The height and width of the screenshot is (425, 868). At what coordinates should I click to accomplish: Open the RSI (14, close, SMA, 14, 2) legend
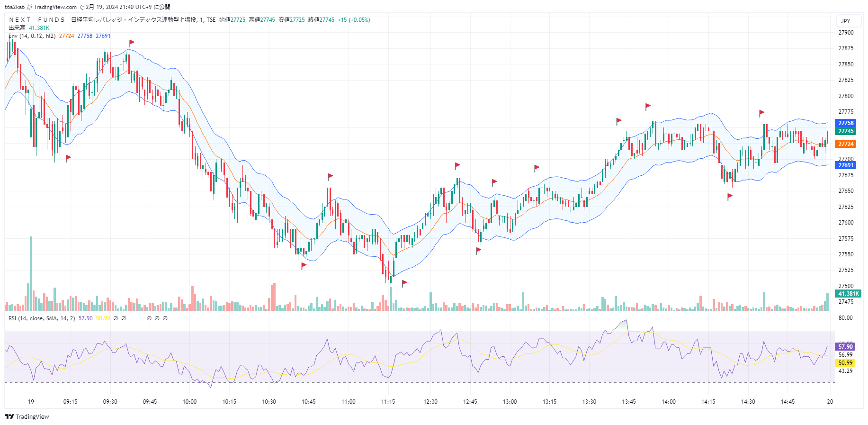pos(42,318)
